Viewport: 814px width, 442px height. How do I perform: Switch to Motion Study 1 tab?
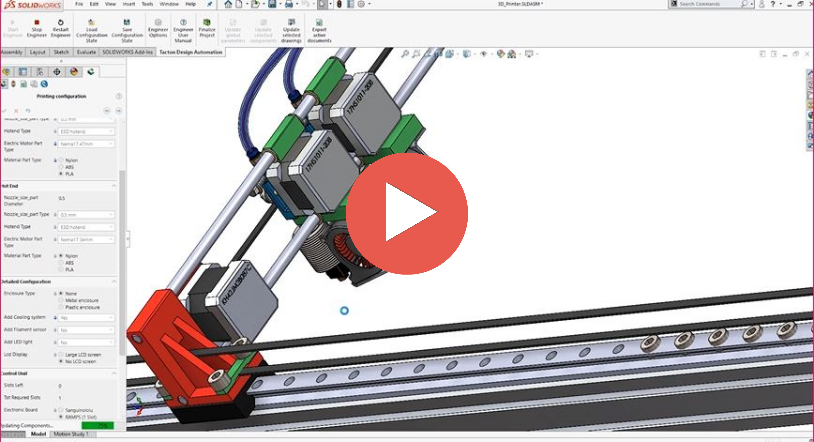pos(70,434)
